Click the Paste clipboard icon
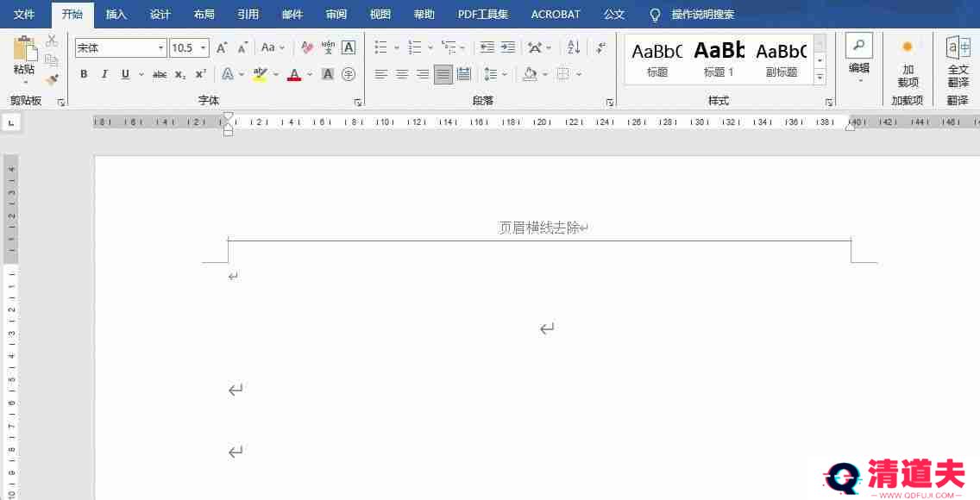Image resolution: width=980 pixels, height=500 pixels. [x=25, y=48]
